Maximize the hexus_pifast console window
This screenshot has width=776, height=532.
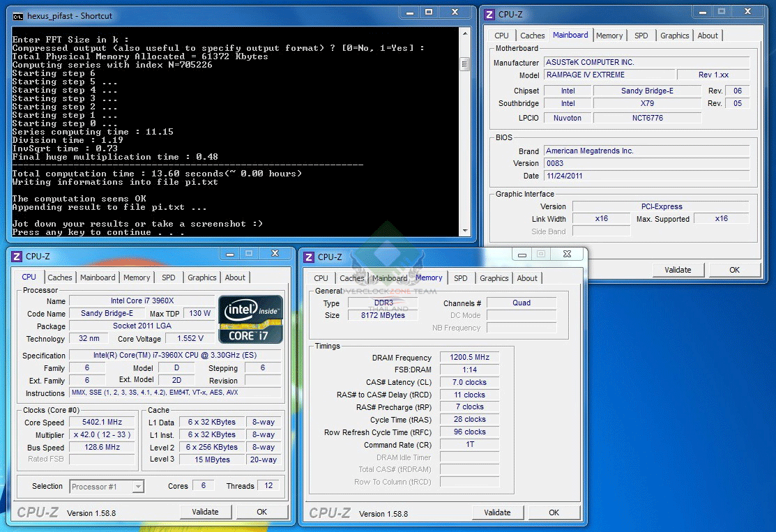pyautogui.click(x=429, y=13)
